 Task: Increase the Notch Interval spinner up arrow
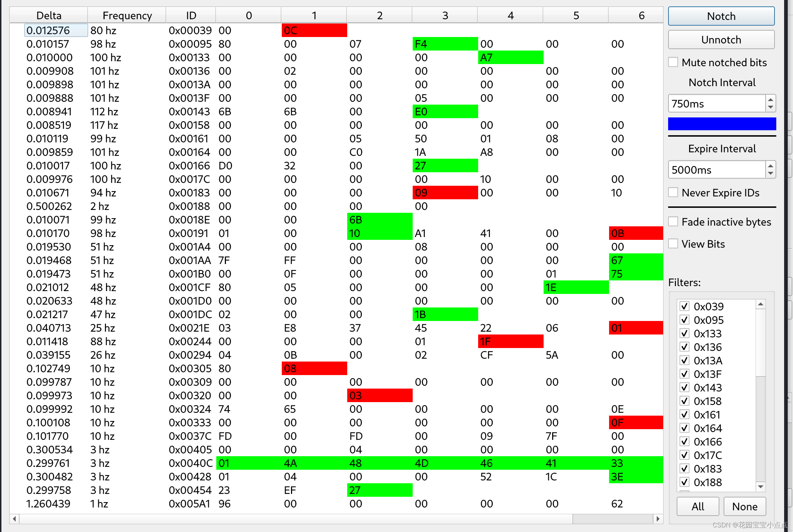(770, 100)
